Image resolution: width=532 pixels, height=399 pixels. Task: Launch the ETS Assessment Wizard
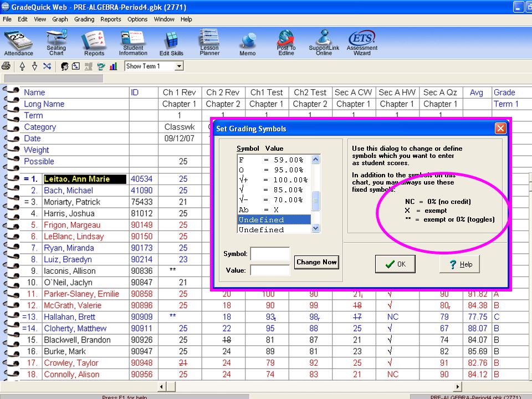coord(362,43)
